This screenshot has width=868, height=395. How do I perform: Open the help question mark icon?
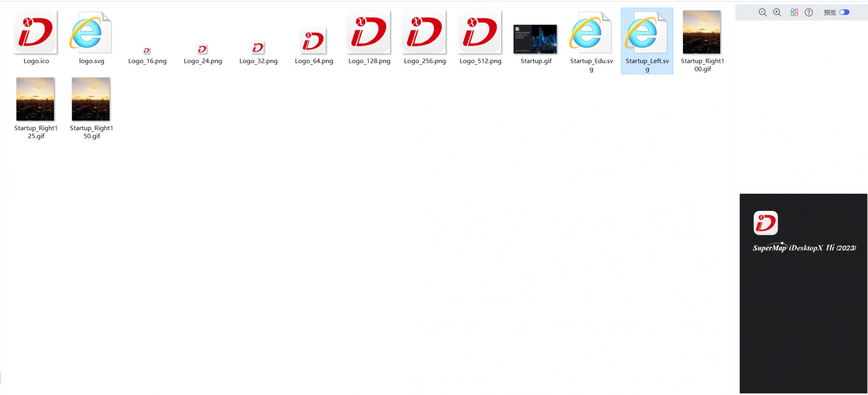click(x=809, y=12)
